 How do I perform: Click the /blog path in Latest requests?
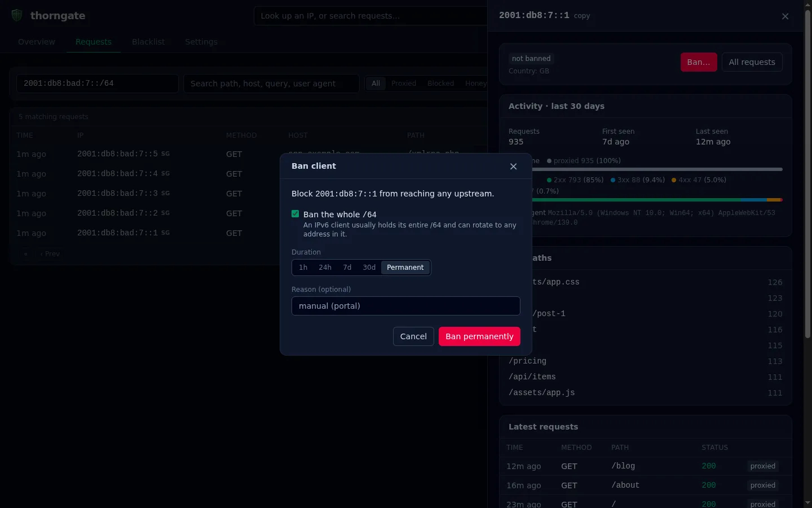point(623,466)
